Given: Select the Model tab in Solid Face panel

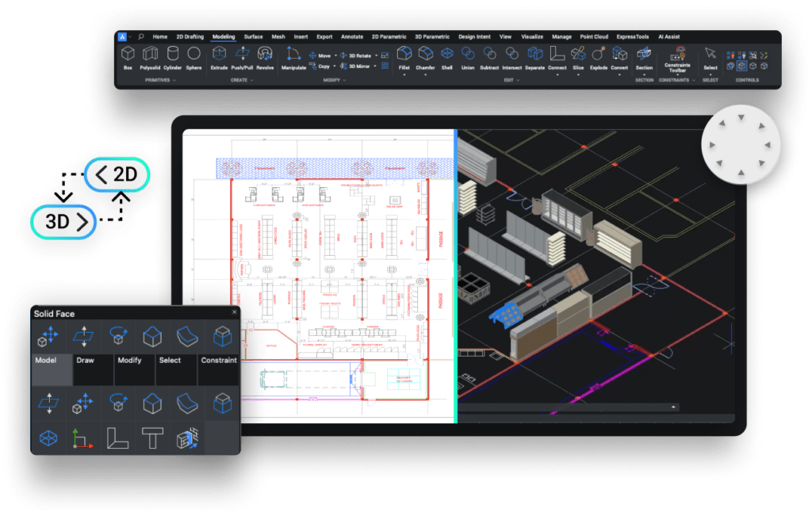Looking at the screenshot, I should [52, 369].
